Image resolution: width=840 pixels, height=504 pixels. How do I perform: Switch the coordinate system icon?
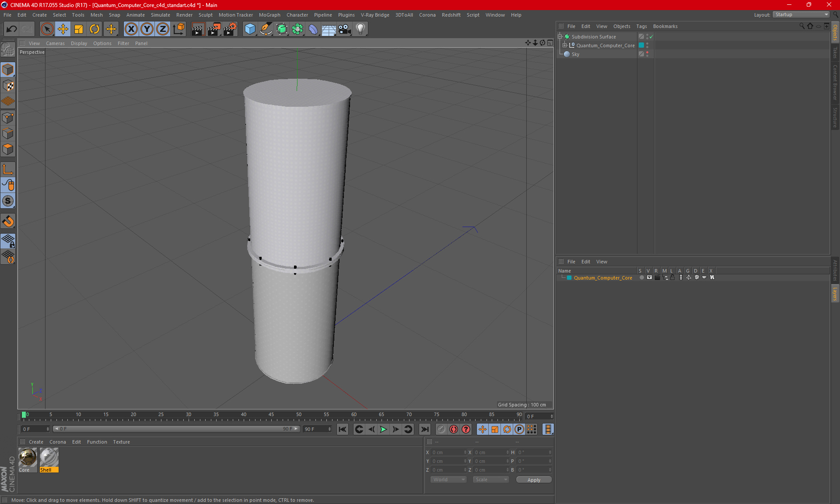178,29
